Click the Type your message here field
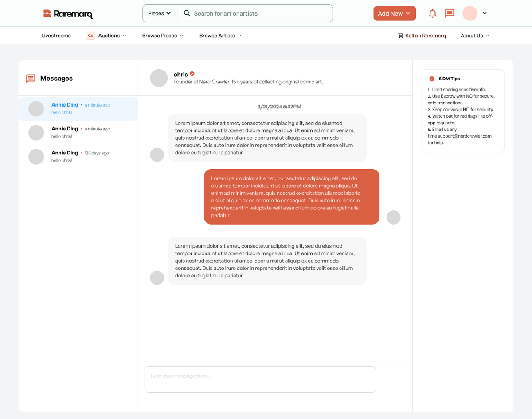The width and height of the screenshot is (532, 419). coord(260,379)
